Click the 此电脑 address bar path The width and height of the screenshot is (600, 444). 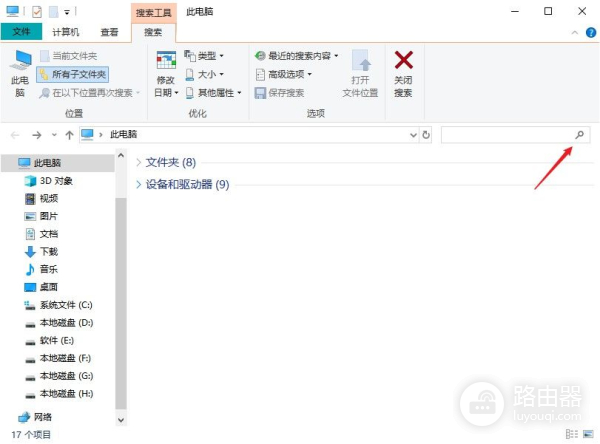pos(123,134)
